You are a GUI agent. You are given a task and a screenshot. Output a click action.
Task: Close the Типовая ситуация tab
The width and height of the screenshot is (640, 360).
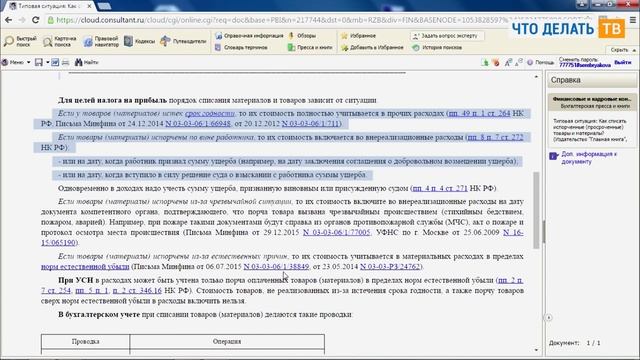pos(89,6)
